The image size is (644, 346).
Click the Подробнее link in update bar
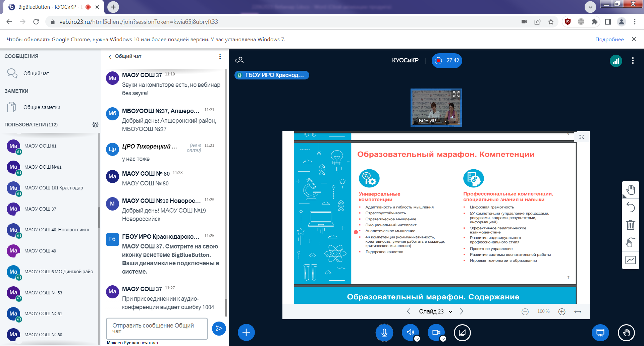click(x=609, y=40)
